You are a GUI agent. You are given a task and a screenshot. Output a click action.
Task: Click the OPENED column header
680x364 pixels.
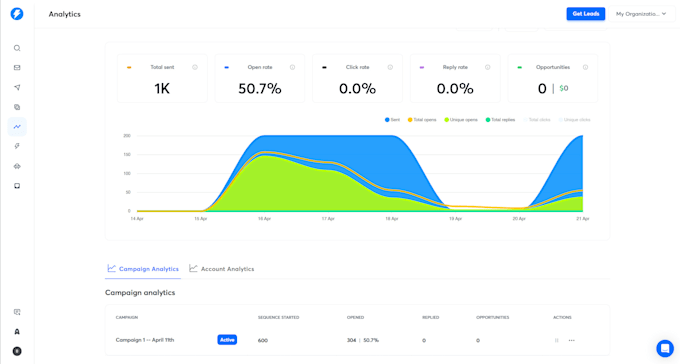[x=355, y=318]
